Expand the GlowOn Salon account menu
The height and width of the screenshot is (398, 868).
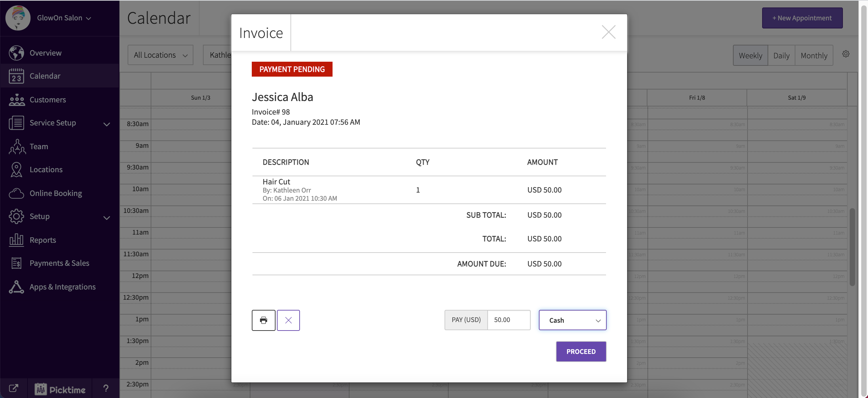point(63,18)
